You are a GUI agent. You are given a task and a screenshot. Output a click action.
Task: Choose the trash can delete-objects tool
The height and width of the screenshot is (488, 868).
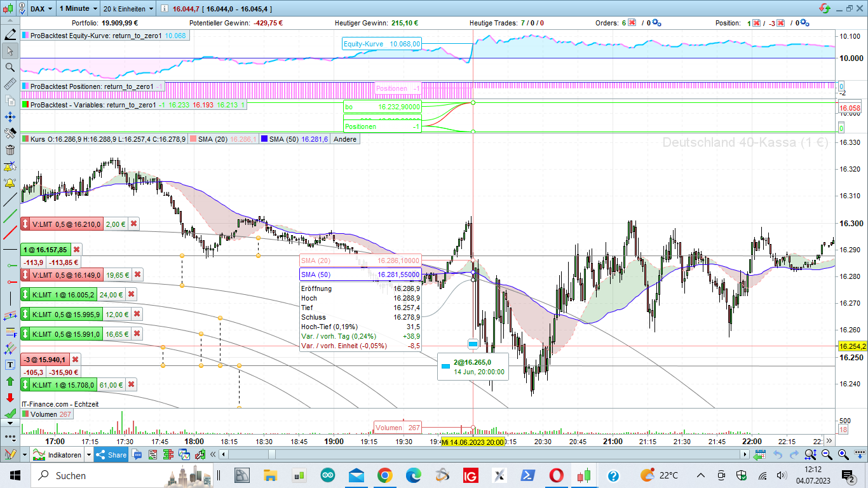(x=10, y=150)
